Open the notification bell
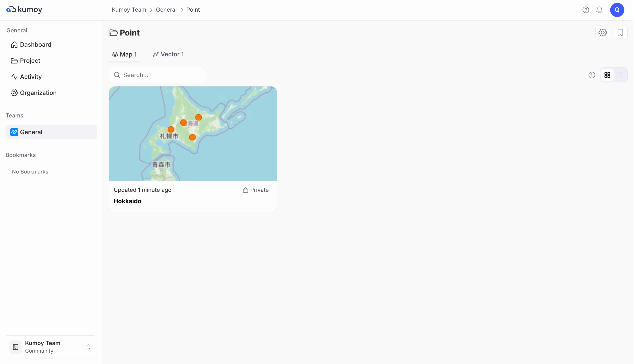This screenshot has width=635, height=364. 600,10
